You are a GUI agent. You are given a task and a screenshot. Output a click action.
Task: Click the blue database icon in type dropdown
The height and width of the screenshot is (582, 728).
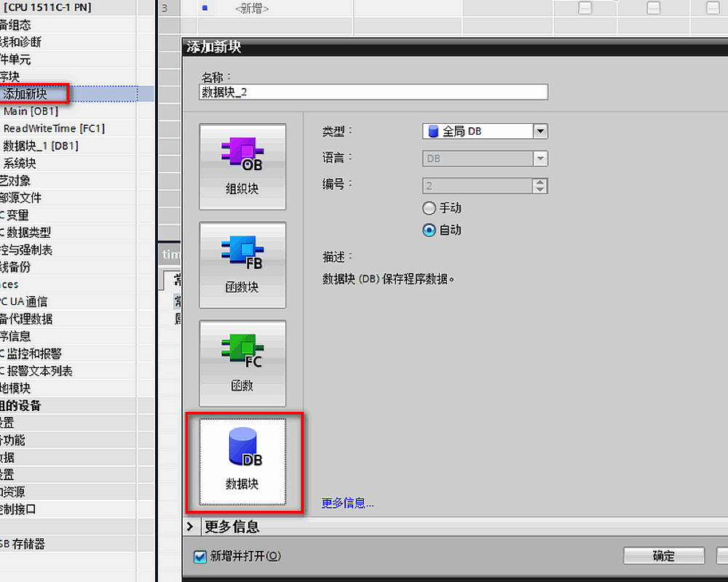(434, 132)
